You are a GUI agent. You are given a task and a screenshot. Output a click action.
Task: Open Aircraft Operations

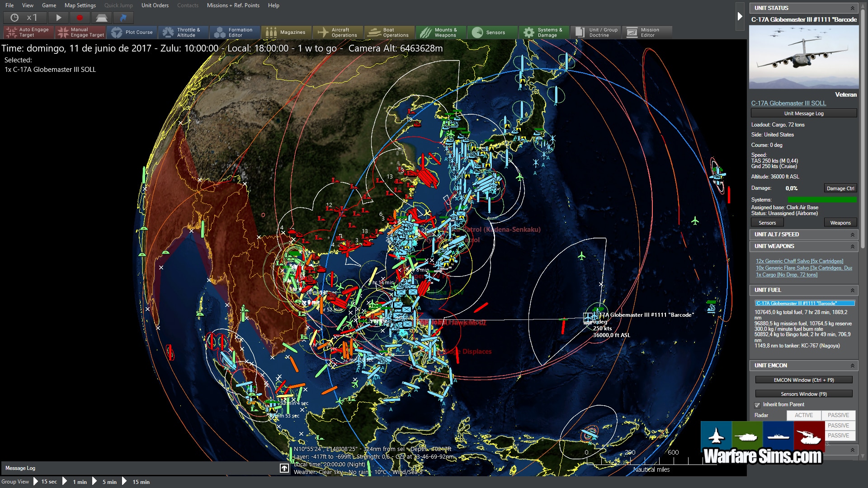(x=338, y=32)
